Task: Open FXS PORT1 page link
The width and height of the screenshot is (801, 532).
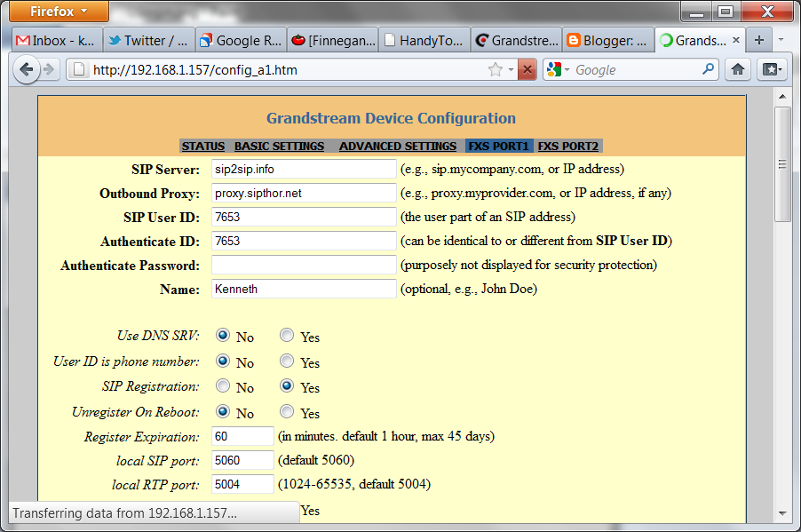Action: pos(498,147)
